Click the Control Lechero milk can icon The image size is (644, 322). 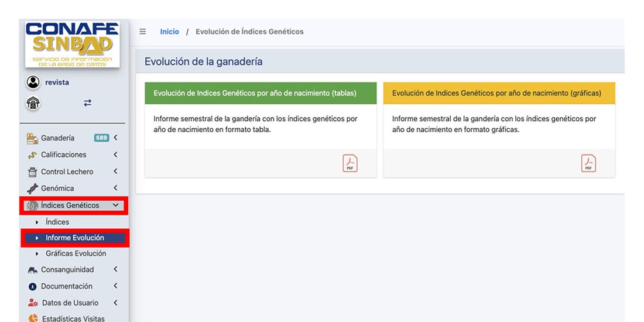[x=32, y=172]
